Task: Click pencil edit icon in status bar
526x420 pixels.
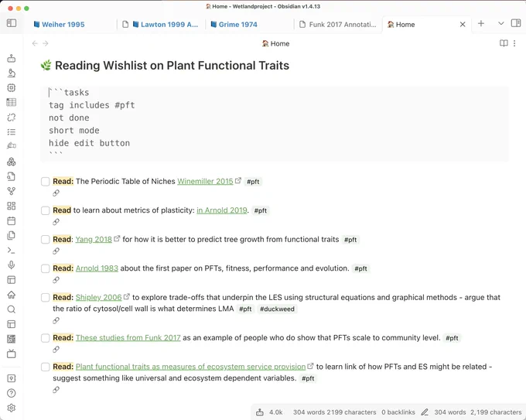Action: [425, 412]
